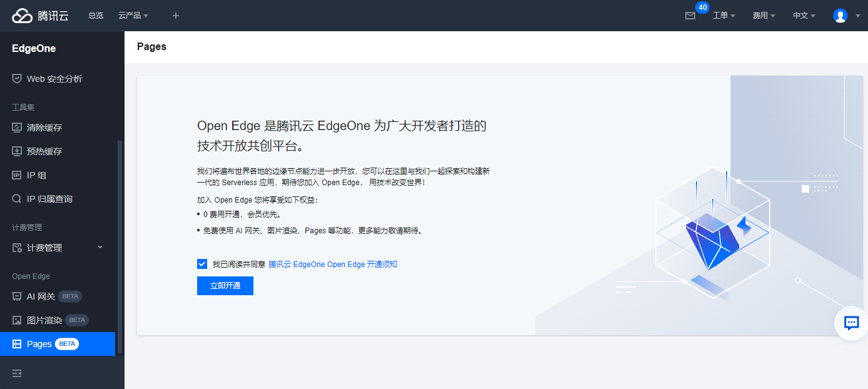Click the 立即开通 activation button

(225, 286)
